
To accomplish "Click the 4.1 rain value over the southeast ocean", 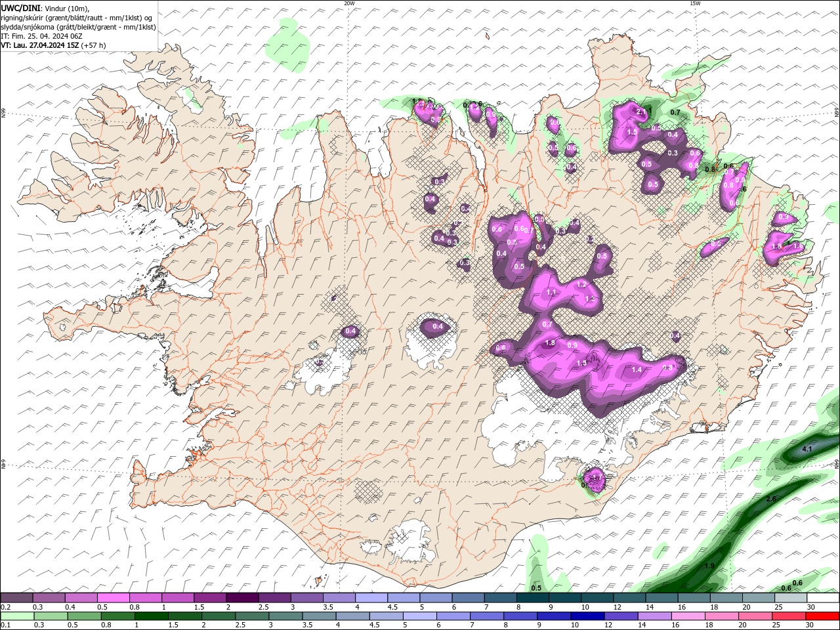I will pyautogui.click(x=807, y=449).
